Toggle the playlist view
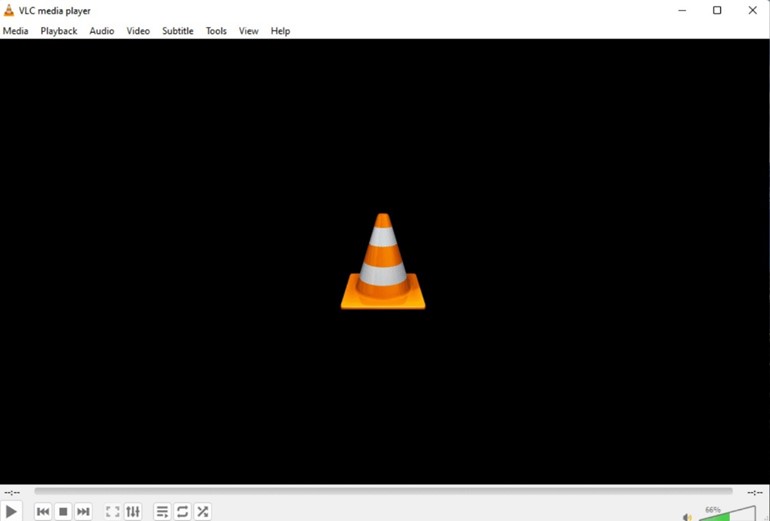Screen dimensions: 770x521 (x=162, y=512)
